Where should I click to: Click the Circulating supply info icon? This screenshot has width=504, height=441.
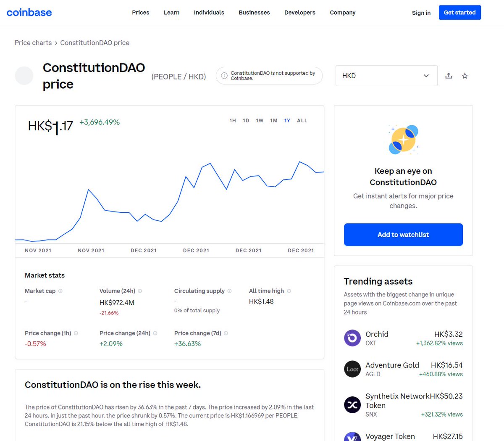point(229,291)
